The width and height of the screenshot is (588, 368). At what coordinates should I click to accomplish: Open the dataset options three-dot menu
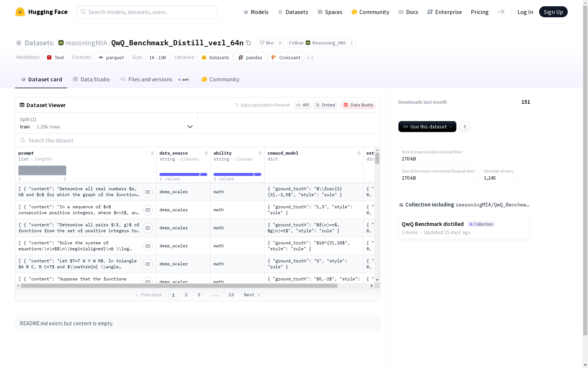pos(465,127)
